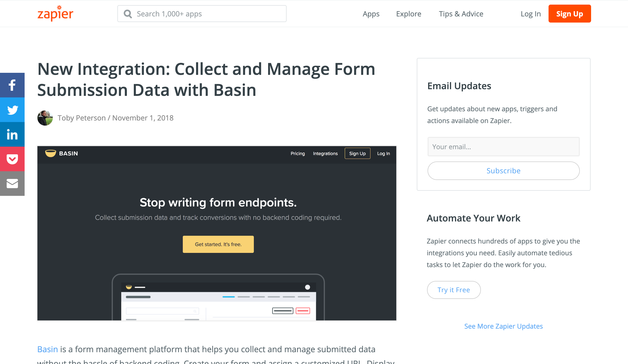Screen dimensions: 628x364
Task: Click the Log In link in header
Action: (x=531, y=14)
